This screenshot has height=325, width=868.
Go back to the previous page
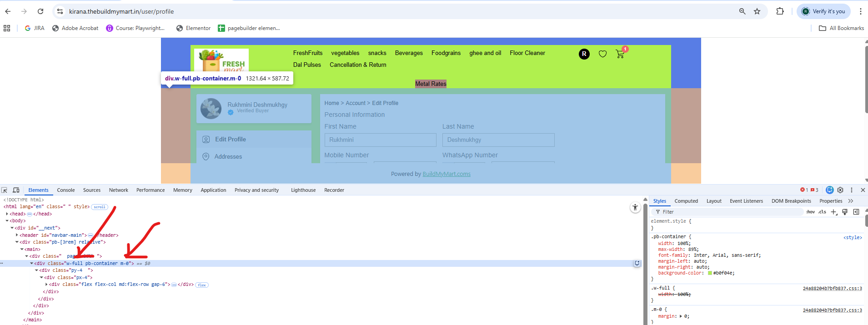point(8,11)
